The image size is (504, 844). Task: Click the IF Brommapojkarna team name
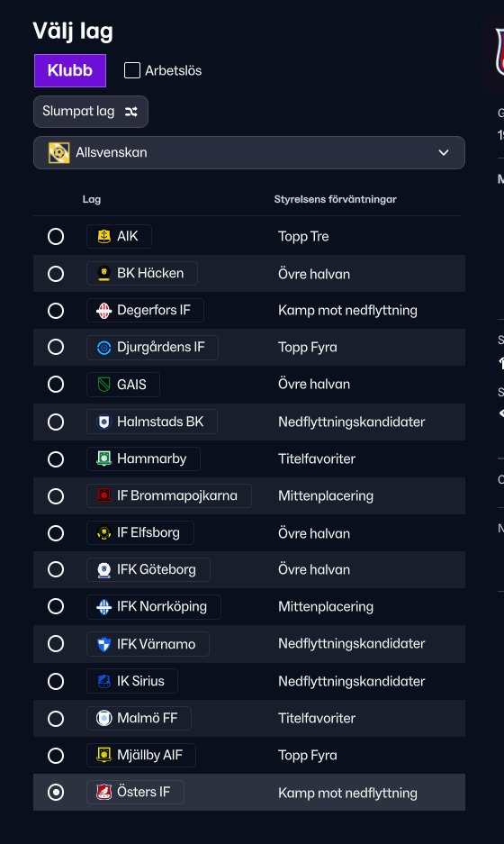coord(177,495)
